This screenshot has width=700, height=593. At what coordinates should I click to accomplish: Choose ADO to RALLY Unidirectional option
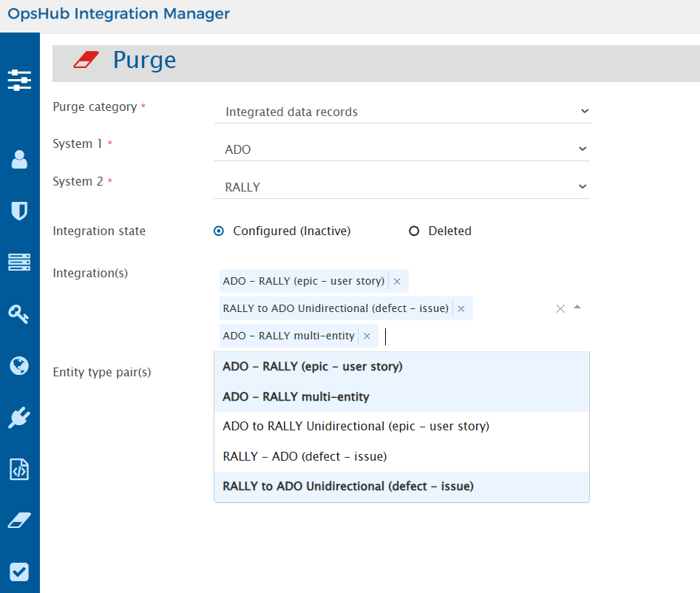click(x=356, y=427)
